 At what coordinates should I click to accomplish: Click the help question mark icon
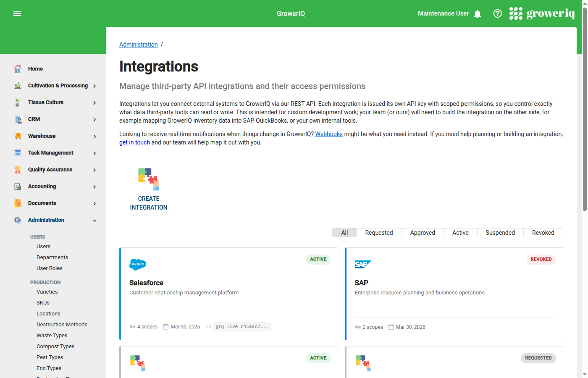point(497,13)
